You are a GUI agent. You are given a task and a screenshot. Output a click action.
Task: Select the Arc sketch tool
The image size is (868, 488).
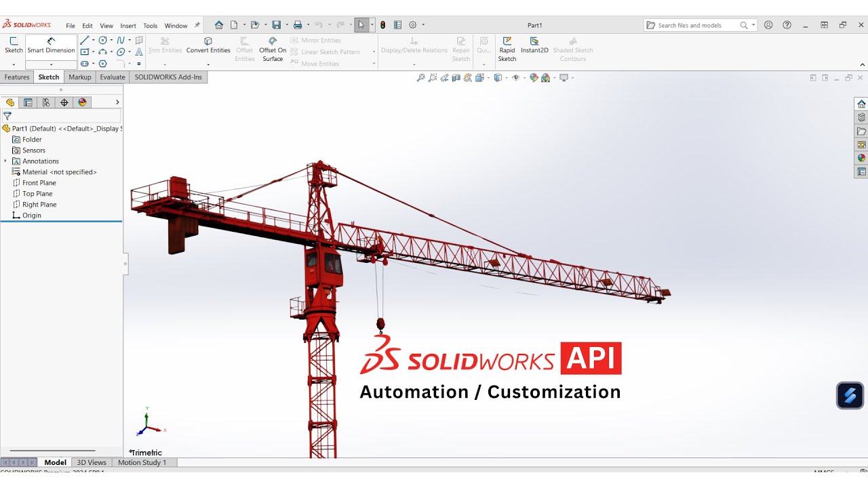point(103,52)
